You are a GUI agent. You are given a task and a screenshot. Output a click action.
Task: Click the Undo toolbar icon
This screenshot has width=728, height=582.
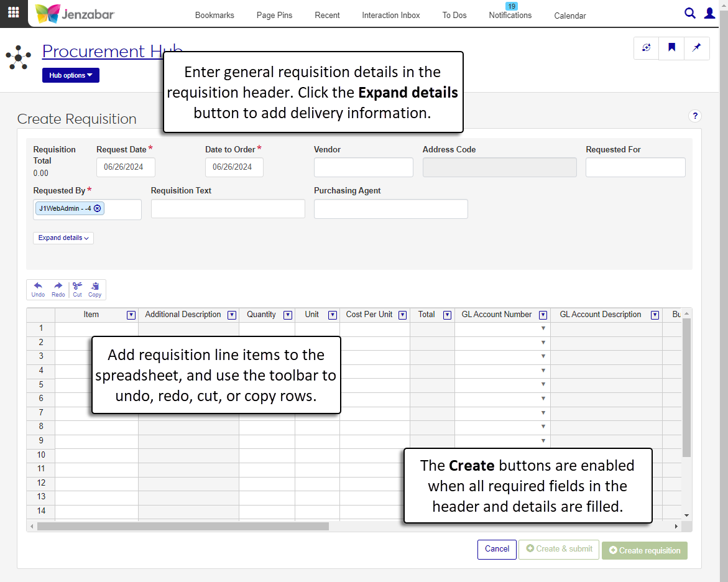point(38,289)
